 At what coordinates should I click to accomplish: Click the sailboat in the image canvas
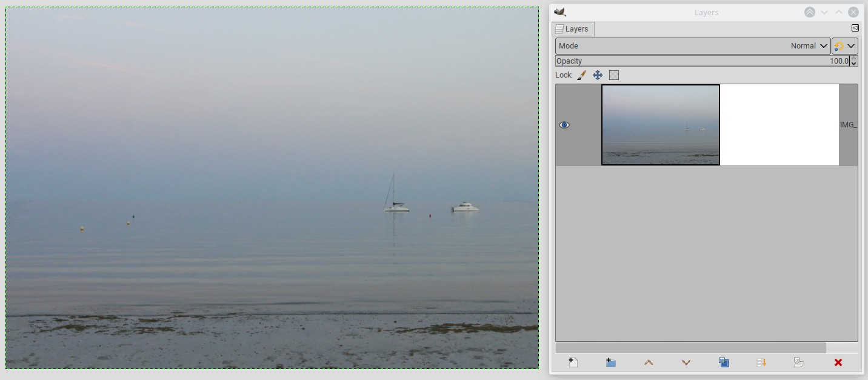(396, 194)
